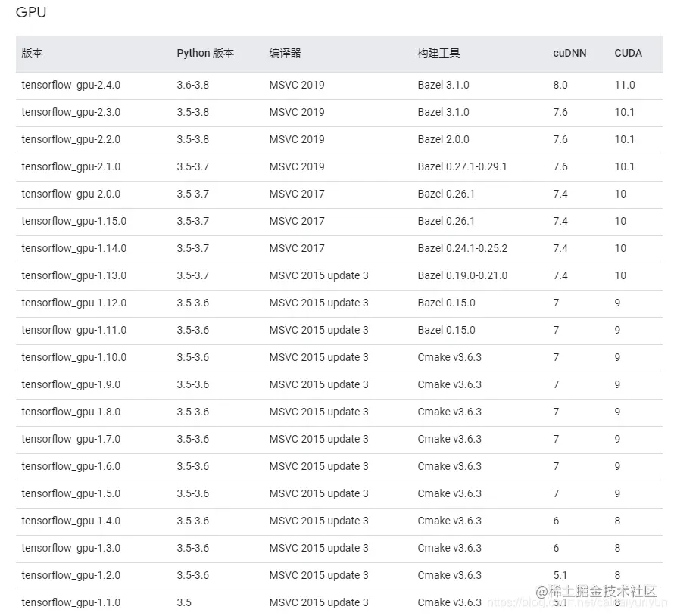Click 'Bazel 0.26.1' in the tensorflow_gpu-2.0.0 row

[x=446, y=194]
